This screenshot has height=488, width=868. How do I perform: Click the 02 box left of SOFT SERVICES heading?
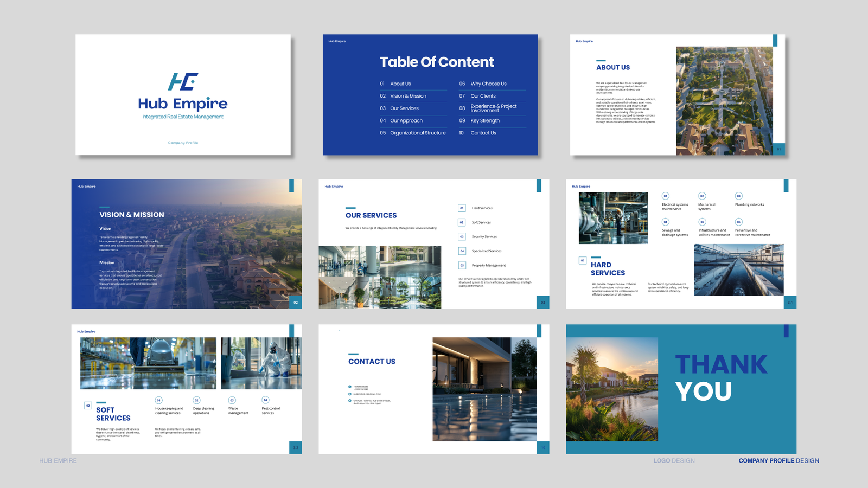[x=88, y=406]
